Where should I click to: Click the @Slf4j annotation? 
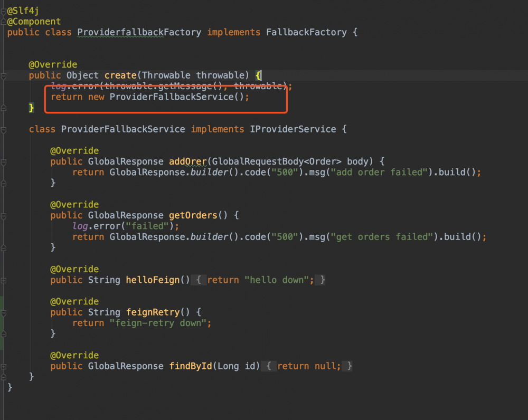pyautogui.click(x=23, y=11)
